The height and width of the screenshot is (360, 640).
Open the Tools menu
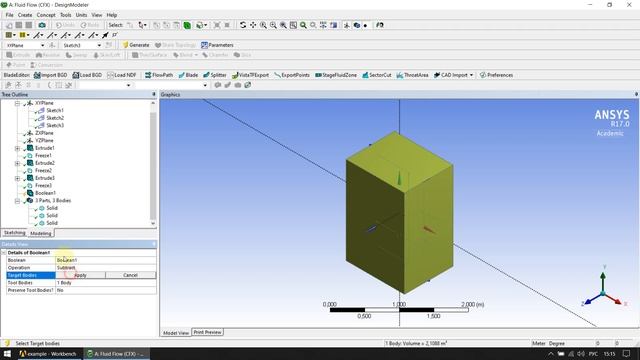pyautogui.click(x=65, y=15)
